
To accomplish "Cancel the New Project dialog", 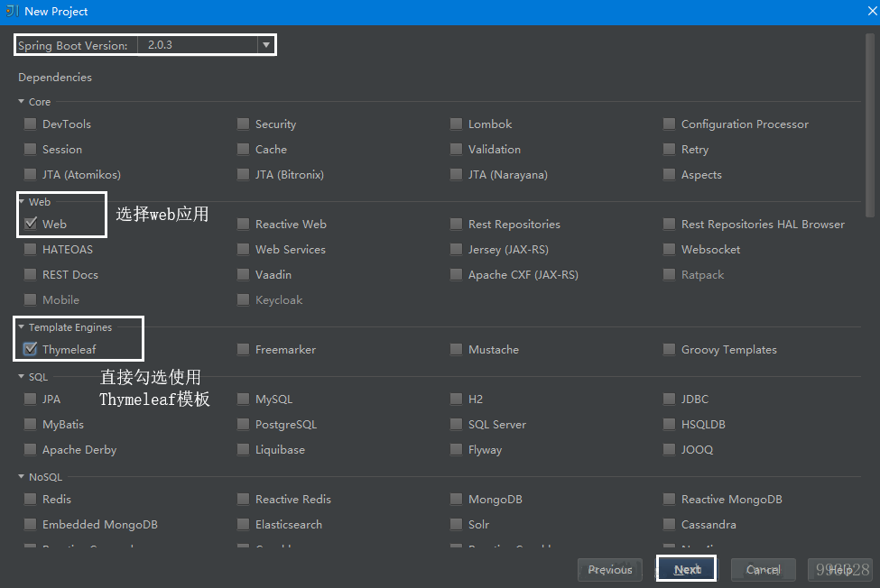I will pos(763,569).
